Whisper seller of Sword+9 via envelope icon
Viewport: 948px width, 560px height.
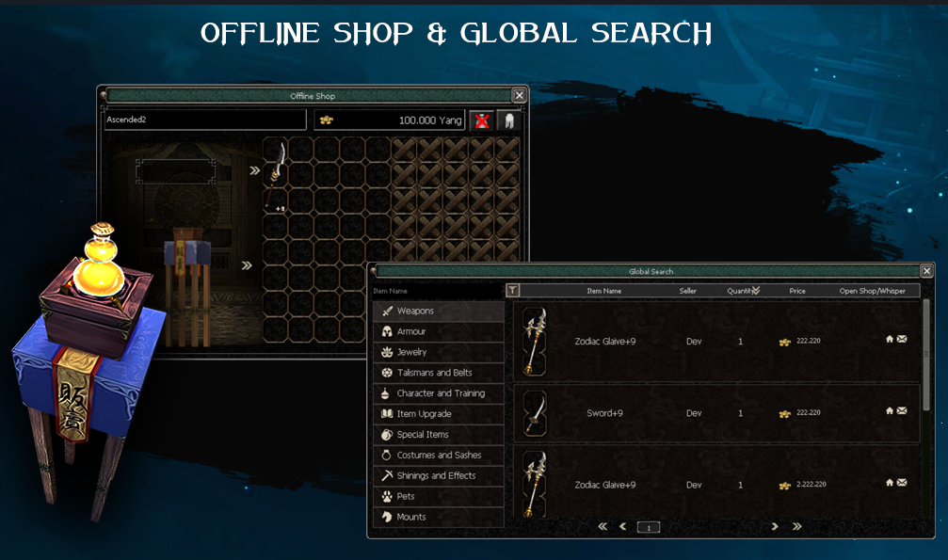click(902, 410)
